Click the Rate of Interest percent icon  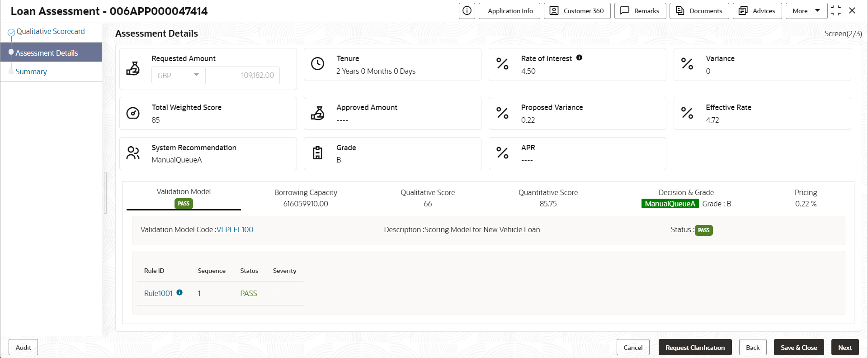502,64
